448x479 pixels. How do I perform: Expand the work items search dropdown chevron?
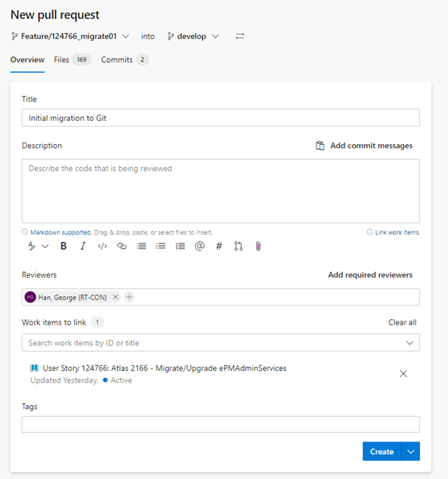click(x=410, y=343)
